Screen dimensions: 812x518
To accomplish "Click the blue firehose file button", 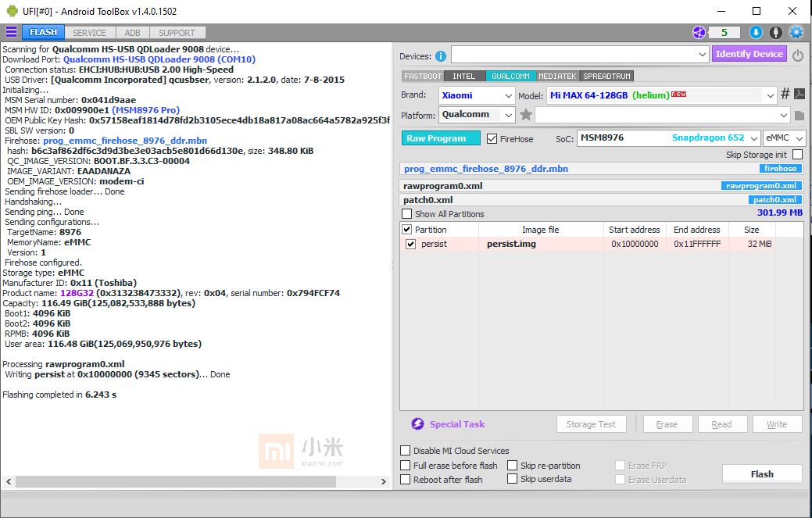I will click(x=781, y=168).
